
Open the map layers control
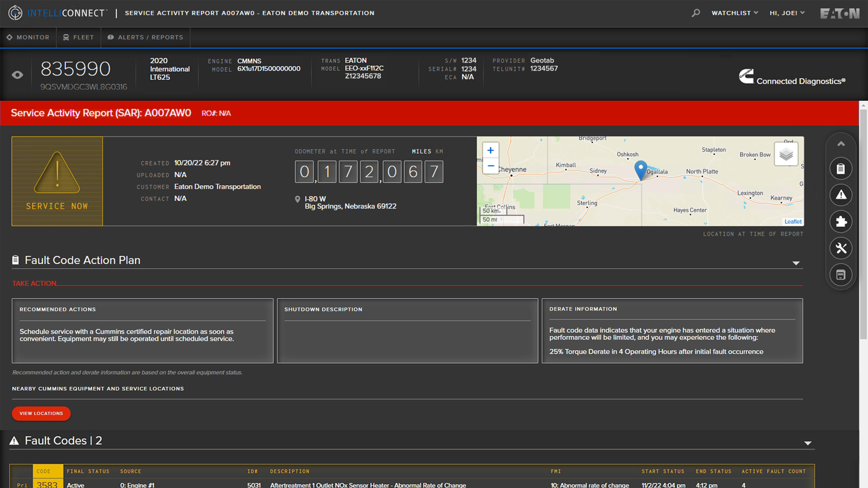pyautogui.click(x=786, y=154)
